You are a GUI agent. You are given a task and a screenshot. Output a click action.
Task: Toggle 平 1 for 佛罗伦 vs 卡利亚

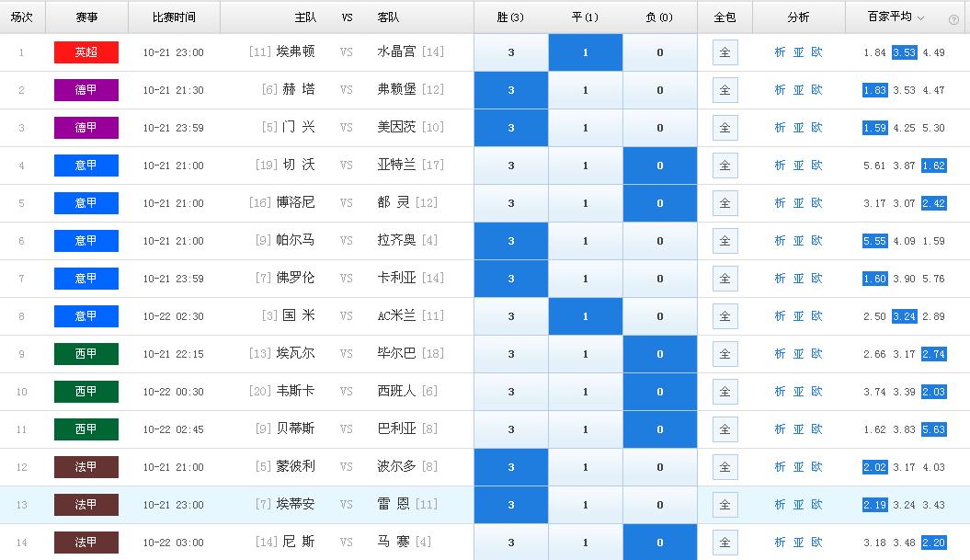pyautogui.click(x=585, y=279)
